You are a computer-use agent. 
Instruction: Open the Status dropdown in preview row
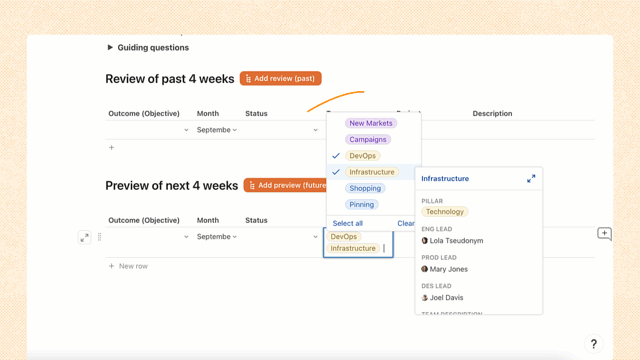(281, 237)
